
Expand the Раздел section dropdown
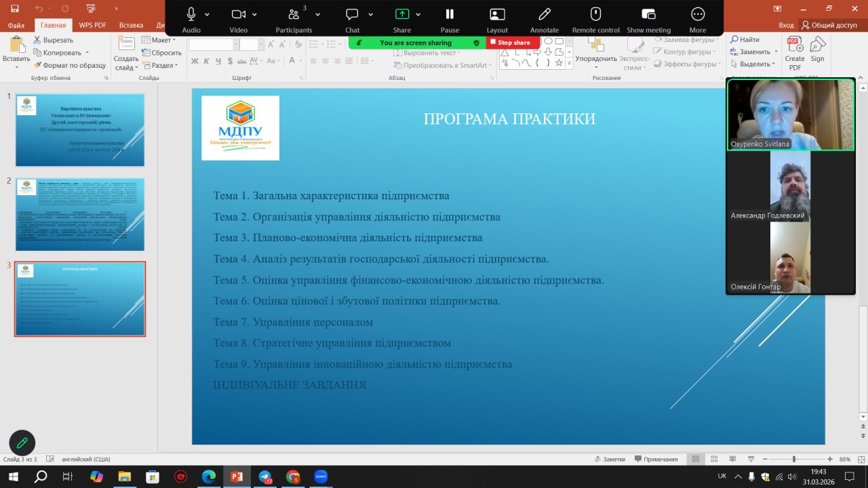pyautogui.click(x=163, y=66)
